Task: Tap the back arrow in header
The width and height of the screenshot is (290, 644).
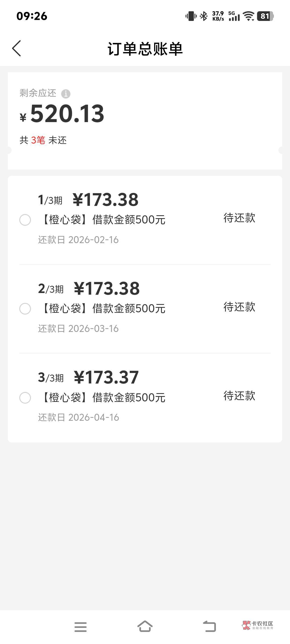Action: [17, 49]
